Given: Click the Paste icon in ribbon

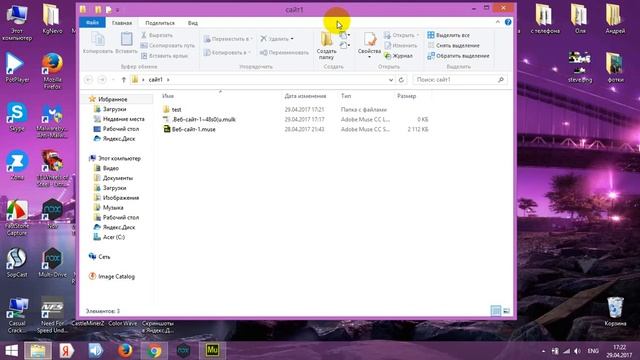Looking at the screenshot, I should [126, 40].
